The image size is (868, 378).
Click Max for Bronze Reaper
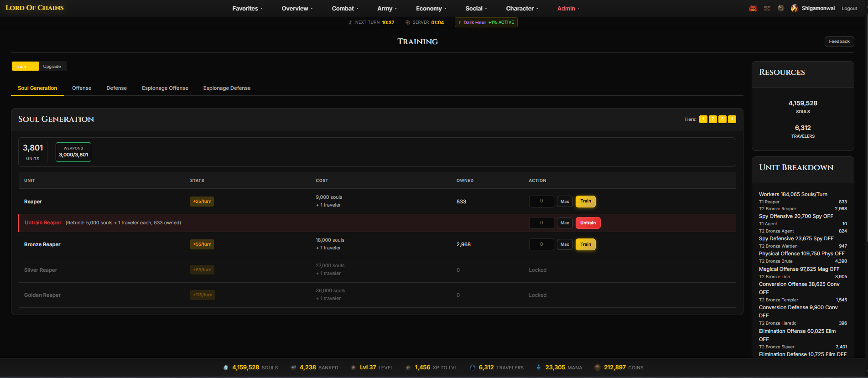pos(565,244)
